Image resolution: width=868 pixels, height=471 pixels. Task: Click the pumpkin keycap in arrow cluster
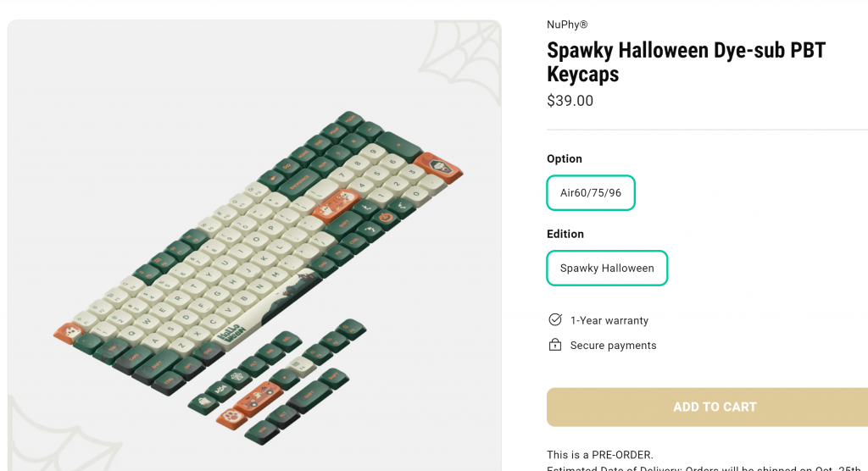[x=386, y=218]
